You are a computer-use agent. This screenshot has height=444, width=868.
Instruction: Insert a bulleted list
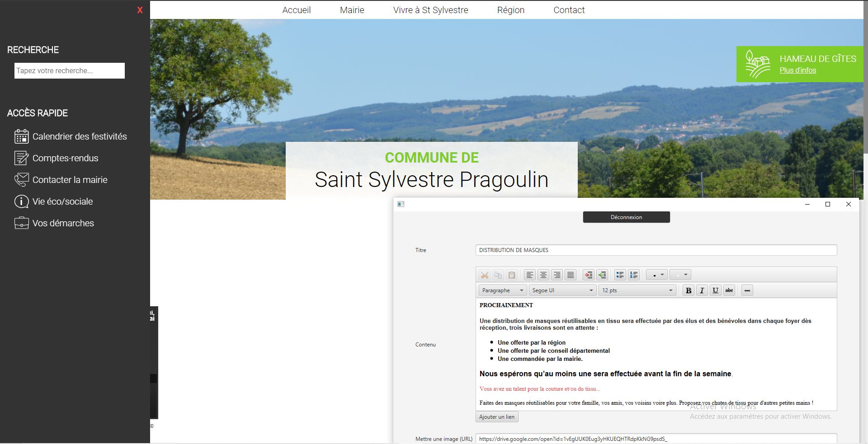point(620,275)
